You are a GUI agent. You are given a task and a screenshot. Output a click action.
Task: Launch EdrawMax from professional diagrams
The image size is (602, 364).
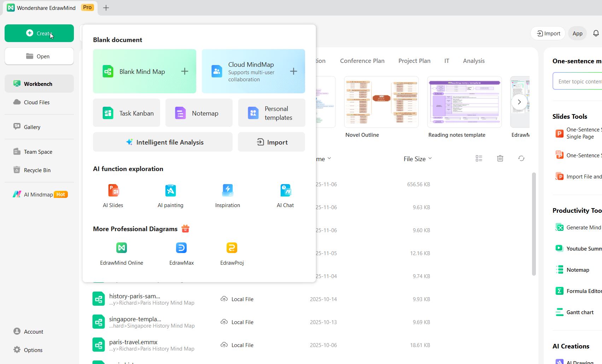click(181, 254)
